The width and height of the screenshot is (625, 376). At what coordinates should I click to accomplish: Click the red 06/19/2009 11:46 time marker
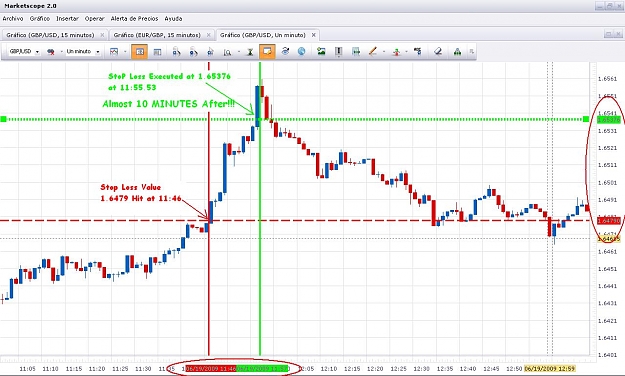pos(211,369)
